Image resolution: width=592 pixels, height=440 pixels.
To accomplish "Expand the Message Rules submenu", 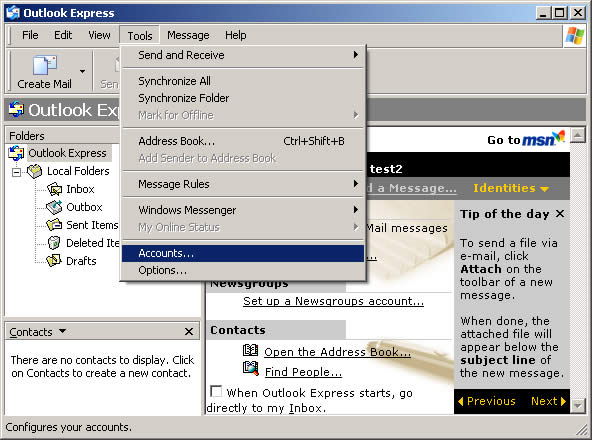I will pos(243,184).
